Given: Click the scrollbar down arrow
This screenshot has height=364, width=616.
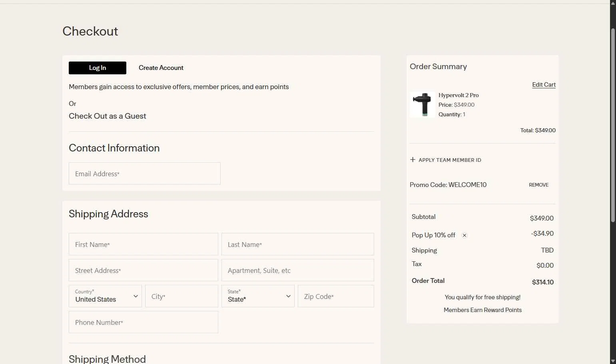Looking at the screenshot, I should [613, 361].
